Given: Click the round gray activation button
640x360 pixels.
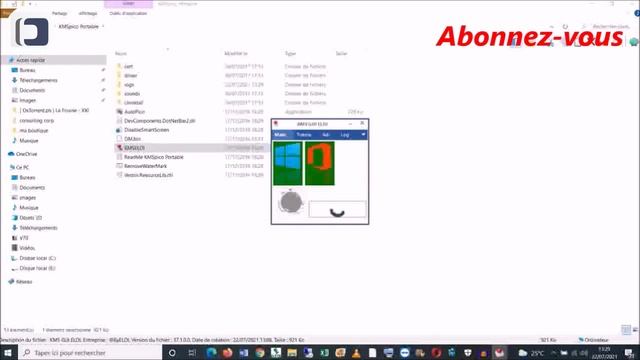Looking at the screenshot, I should (291, 202).
